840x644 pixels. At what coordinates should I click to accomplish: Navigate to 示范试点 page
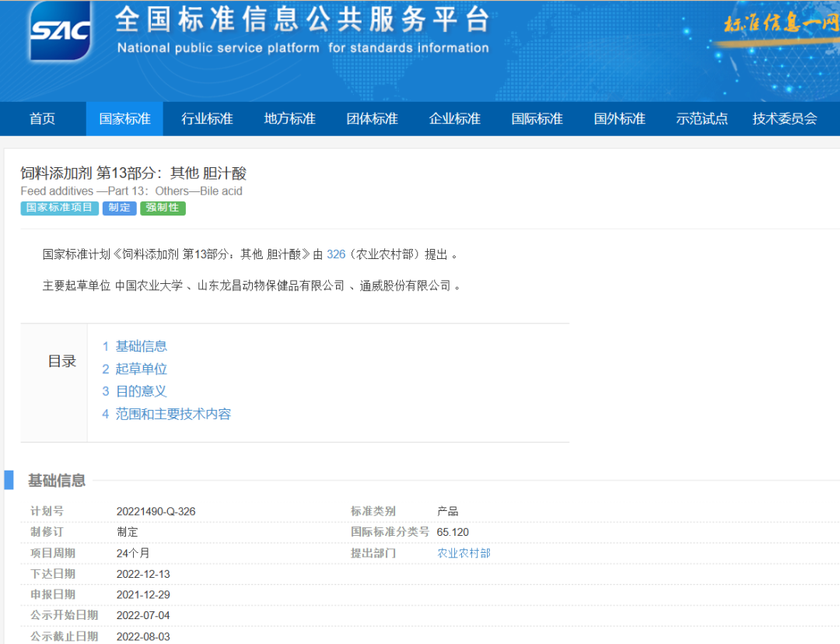point(702,119)
